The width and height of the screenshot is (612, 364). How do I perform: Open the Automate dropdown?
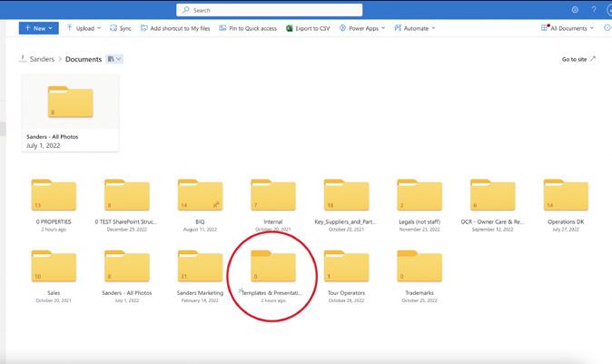tap(414, 28)
